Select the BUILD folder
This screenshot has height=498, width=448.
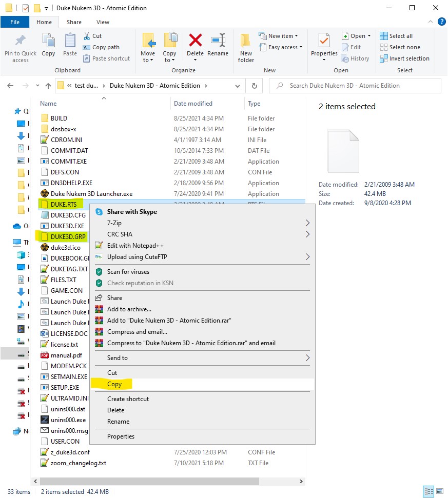(59, 118)
